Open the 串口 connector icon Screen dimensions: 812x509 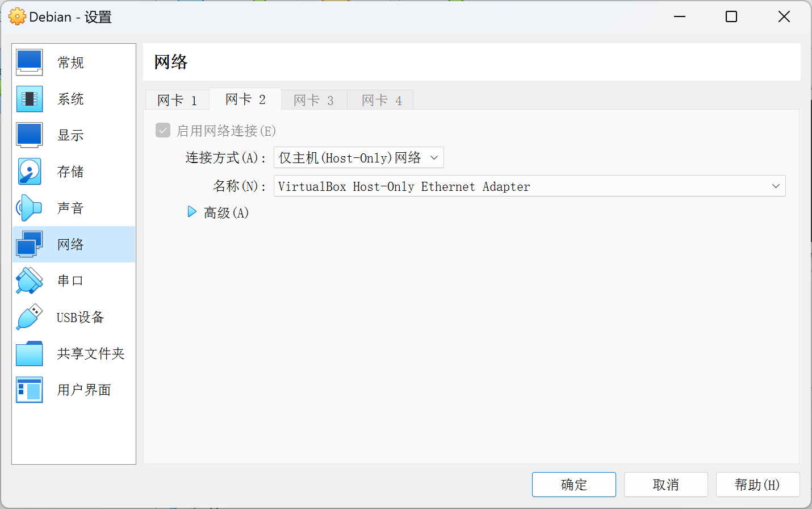coord(29,281)
